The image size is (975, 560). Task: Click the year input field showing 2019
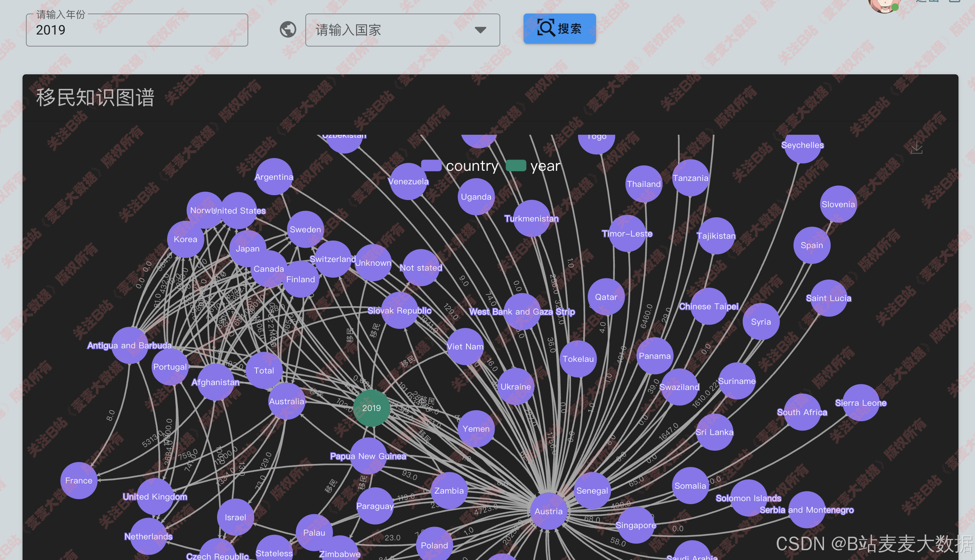click(137, 30)
